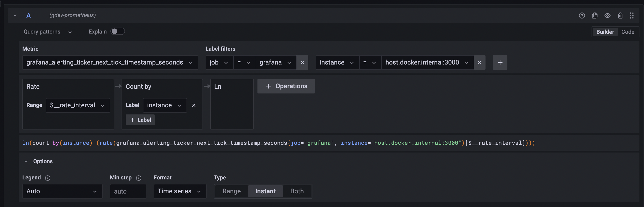The image size is (644, 207).
Task: Duplicate query A using the copy icon
Action: pyautogui.click(x=595, y=15)
